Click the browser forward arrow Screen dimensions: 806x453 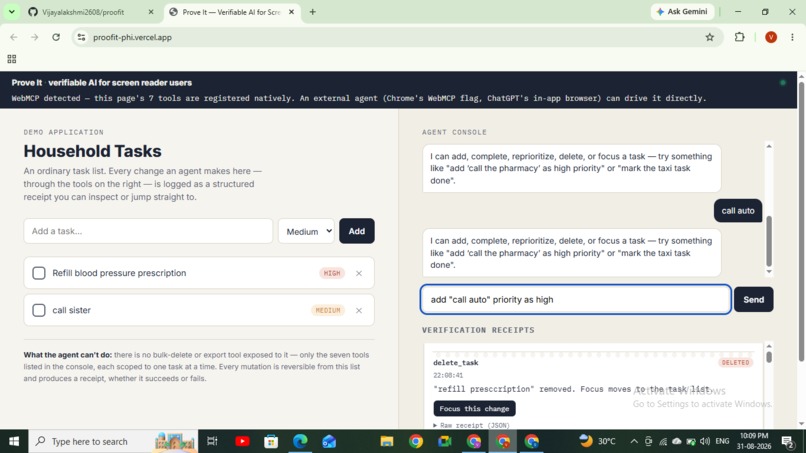coord(34,37)
